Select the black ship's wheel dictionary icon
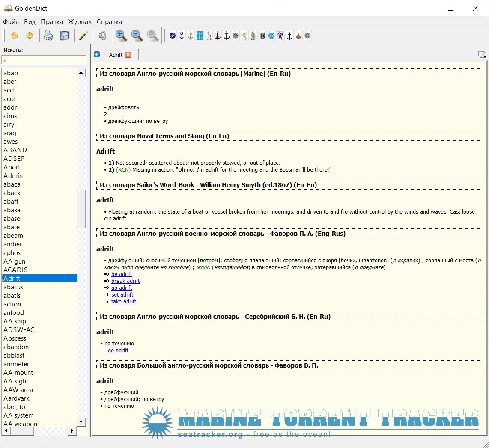489x448 pixels. tap(262, 36)
